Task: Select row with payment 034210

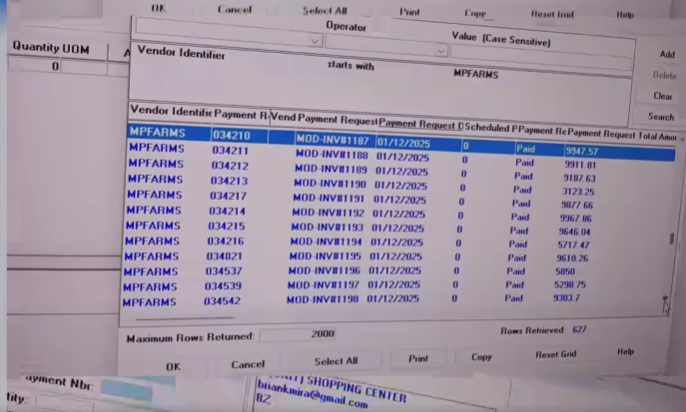Action: tap(401, 142)
